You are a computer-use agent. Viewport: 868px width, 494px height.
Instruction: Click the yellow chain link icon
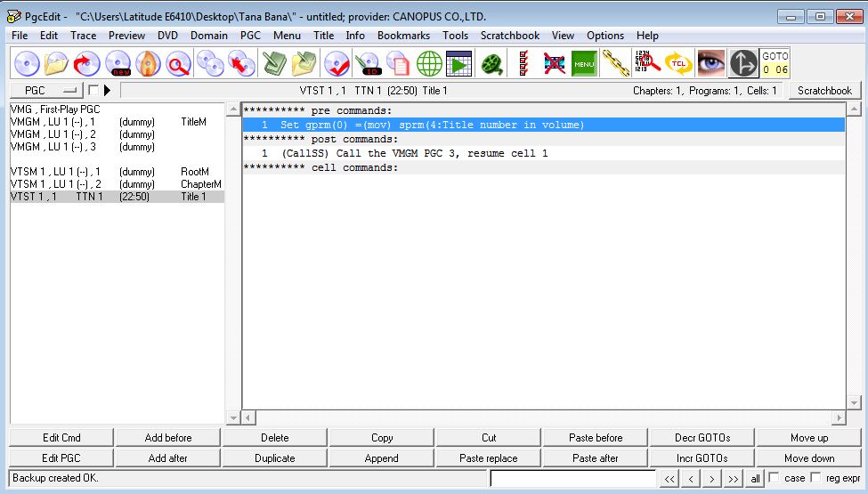(x=615, y=63)
